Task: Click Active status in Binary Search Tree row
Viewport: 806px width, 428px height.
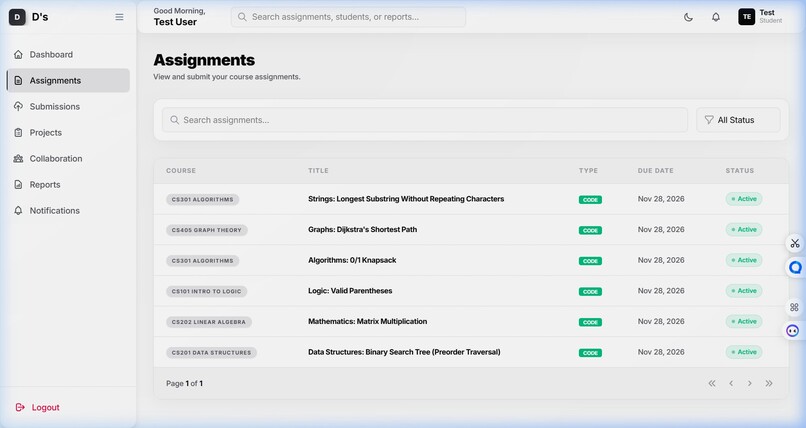Action: (744, 352)
